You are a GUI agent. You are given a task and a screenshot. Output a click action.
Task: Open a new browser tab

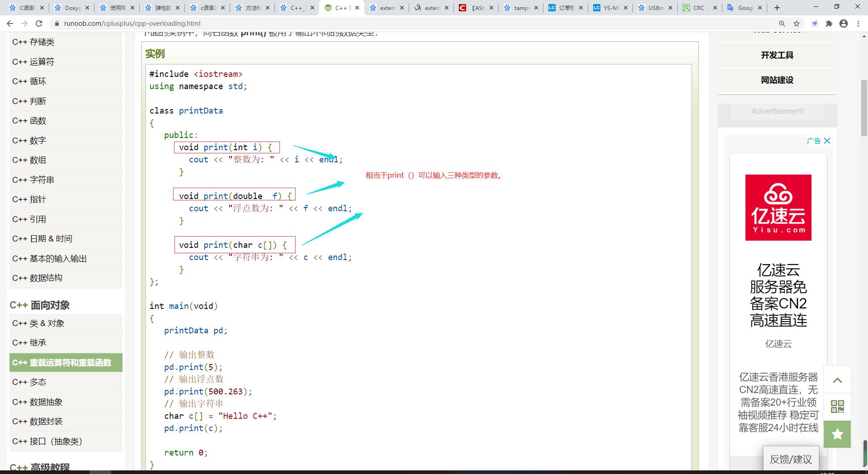coord(777,8)
